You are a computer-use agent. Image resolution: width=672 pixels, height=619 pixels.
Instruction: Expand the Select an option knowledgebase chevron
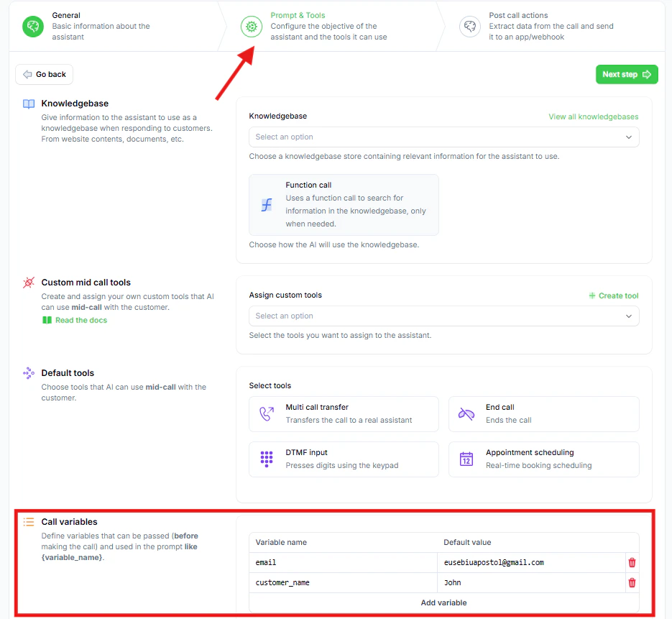click(630, 137)
